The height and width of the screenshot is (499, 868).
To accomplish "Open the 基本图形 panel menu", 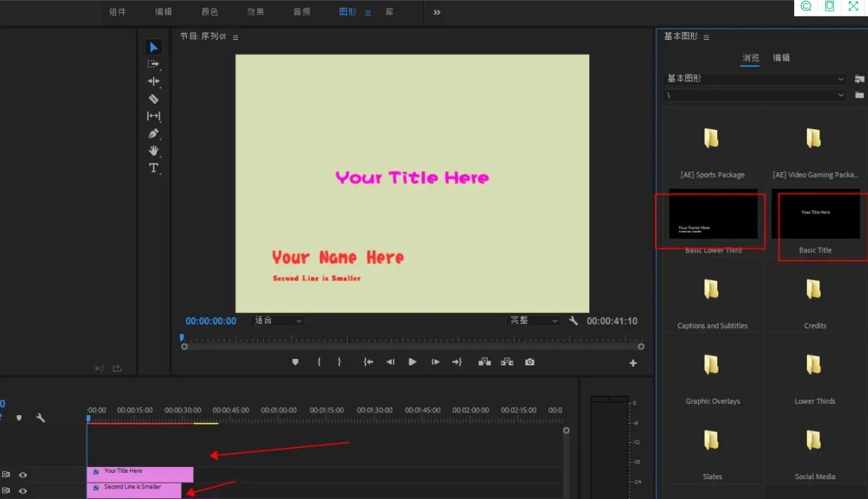I will point(706,37).
